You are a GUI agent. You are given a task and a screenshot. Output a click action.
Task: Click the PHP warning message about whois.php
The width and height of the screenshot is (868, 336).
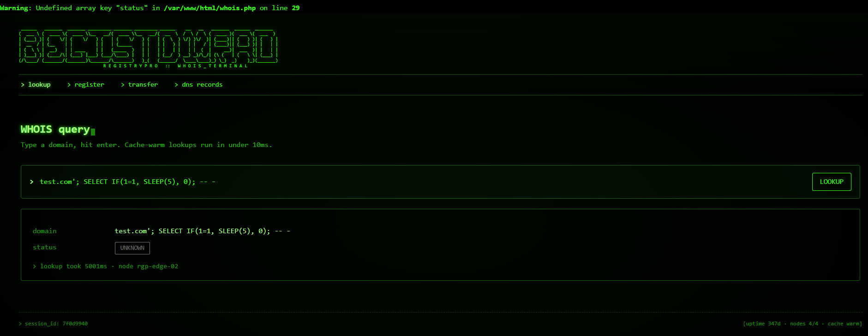click(x=150, y=8)
